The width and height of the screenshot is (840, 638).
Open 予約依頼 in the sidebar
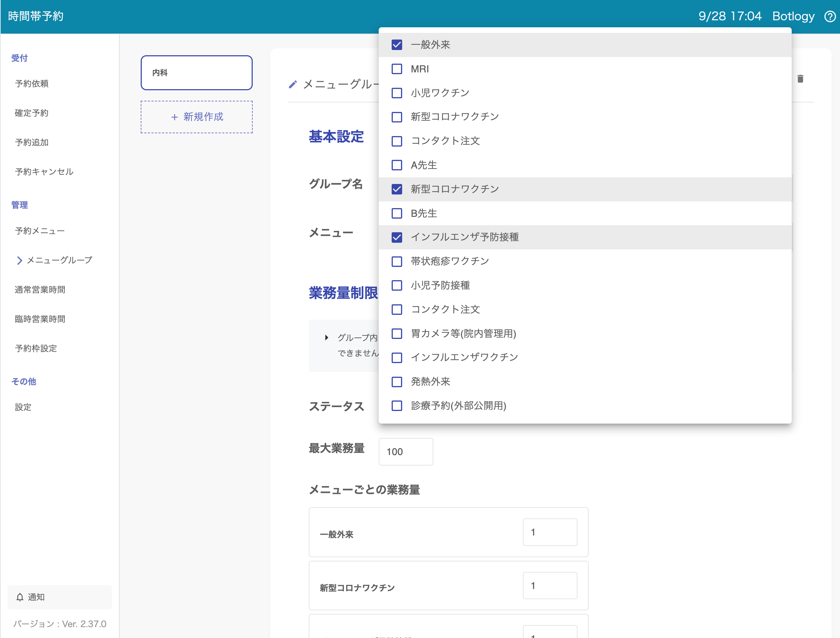[x=31, y=84]
